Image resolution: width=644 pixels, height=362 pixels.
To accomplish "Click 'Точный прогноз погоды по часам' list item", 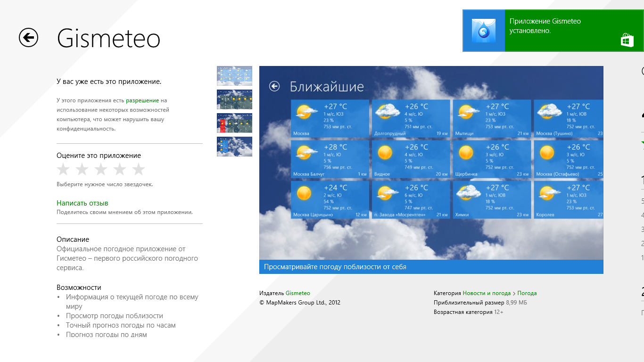I will (x=121, y=325).
